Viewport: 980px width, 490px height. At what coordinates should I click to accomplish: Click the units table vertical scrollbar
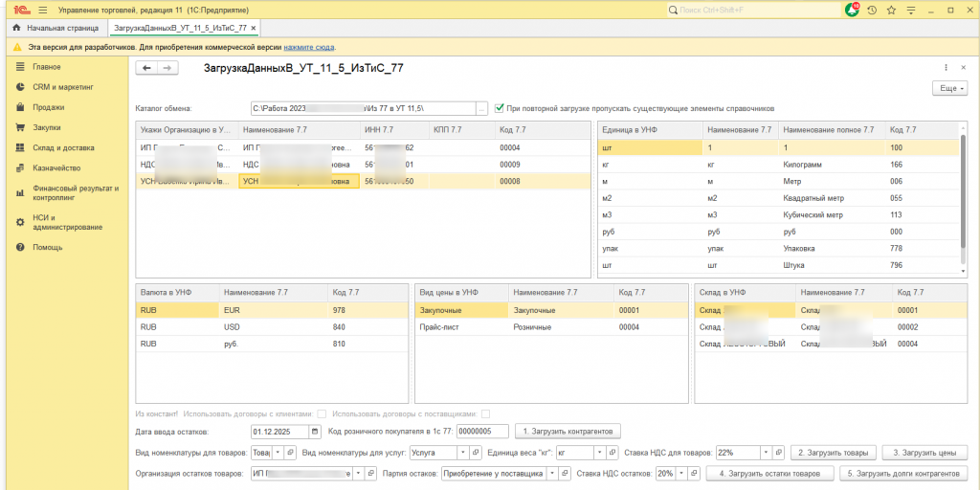[x=964, y=191]
